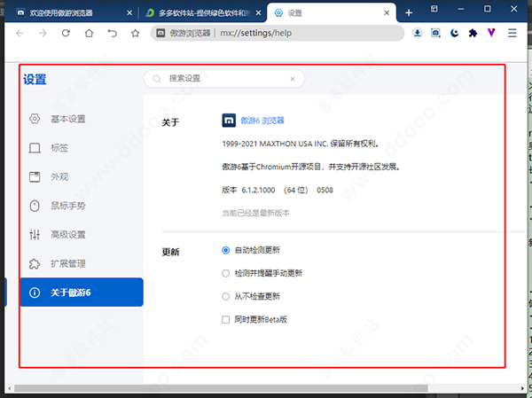Select the 设置 browser tab
The image size is (532, 398).
tap(331, 13)
